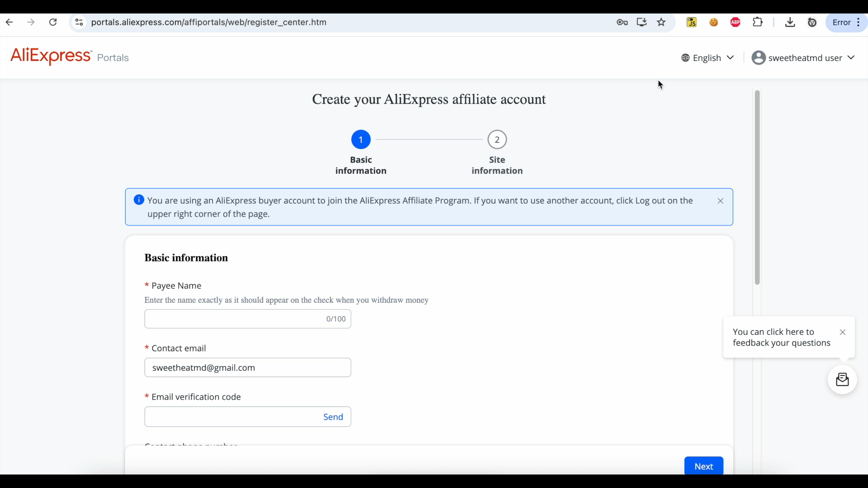
Task: Click the Portals label
Action: point(113,58)
